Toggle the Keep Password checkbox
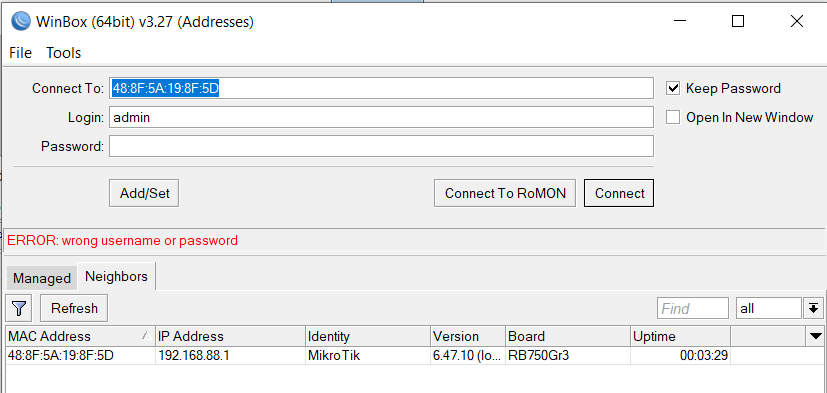 (672, 88)
